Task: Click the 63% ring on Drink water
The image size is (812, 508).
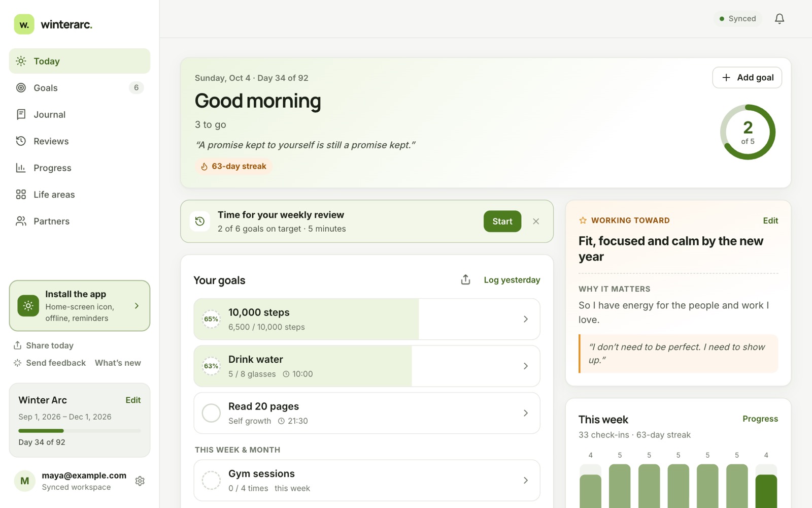Action: 211,366
